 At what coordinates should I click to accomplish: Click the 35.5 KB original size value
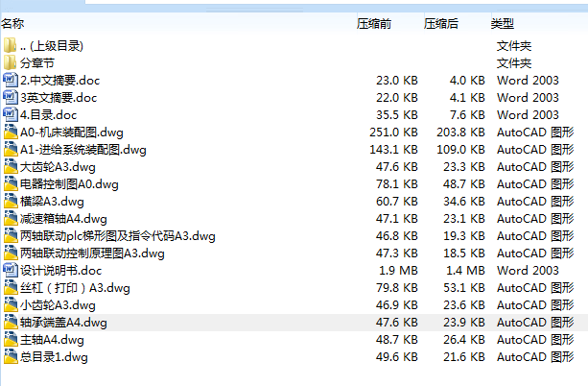(397, 115)
